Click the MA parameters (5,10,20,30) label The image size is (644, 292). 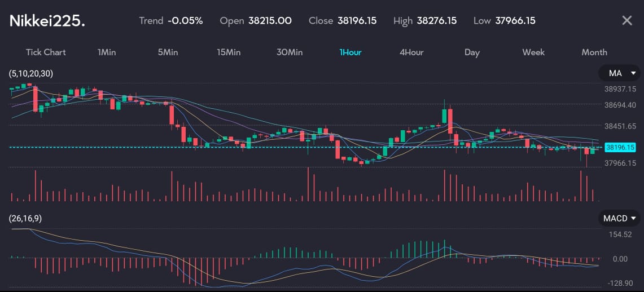click(x=31, y=74)
